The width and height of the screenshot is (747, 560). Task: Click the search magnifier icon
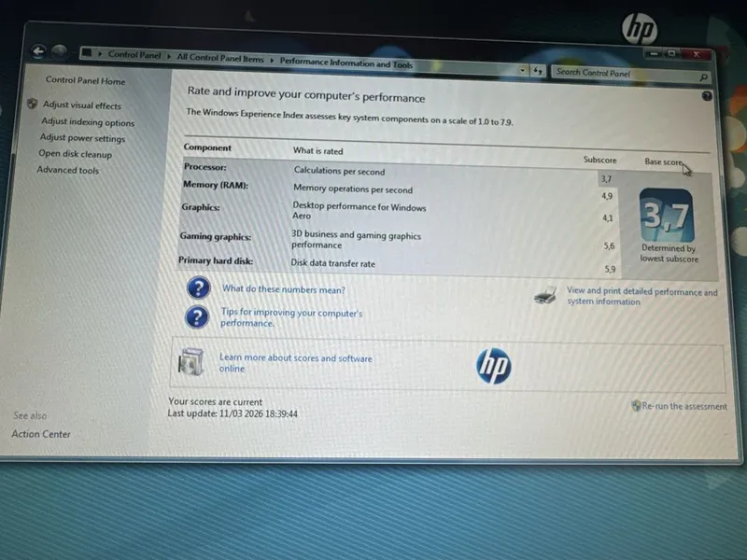(703, 77)
